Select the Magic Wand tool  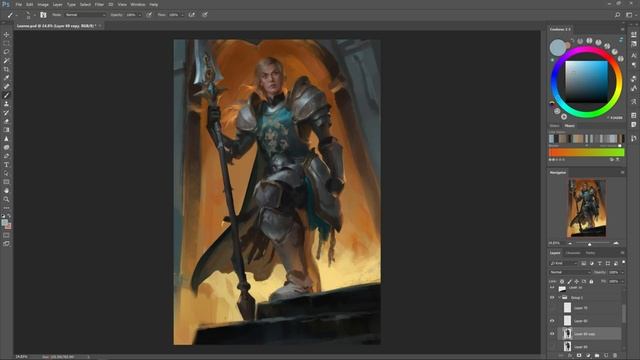(x=6, y=60)
